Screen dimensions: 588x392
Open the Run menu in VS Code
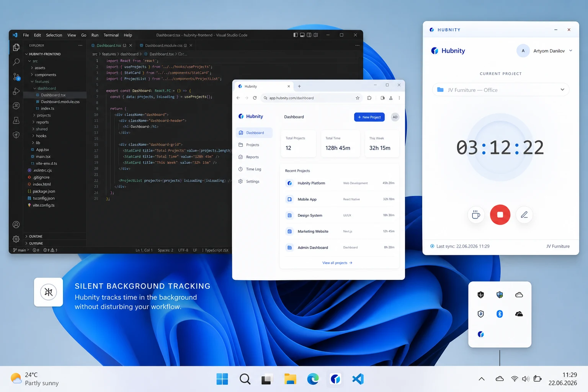coord(95,35)
